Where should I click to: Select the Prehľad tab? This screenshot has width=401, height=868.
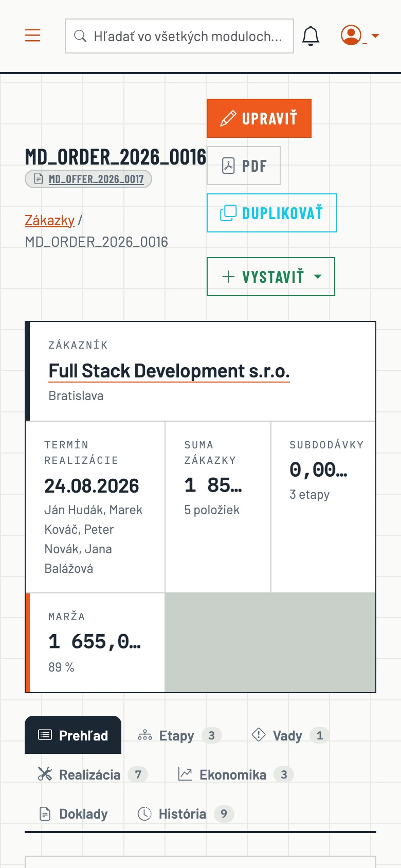tap(73, 735)
